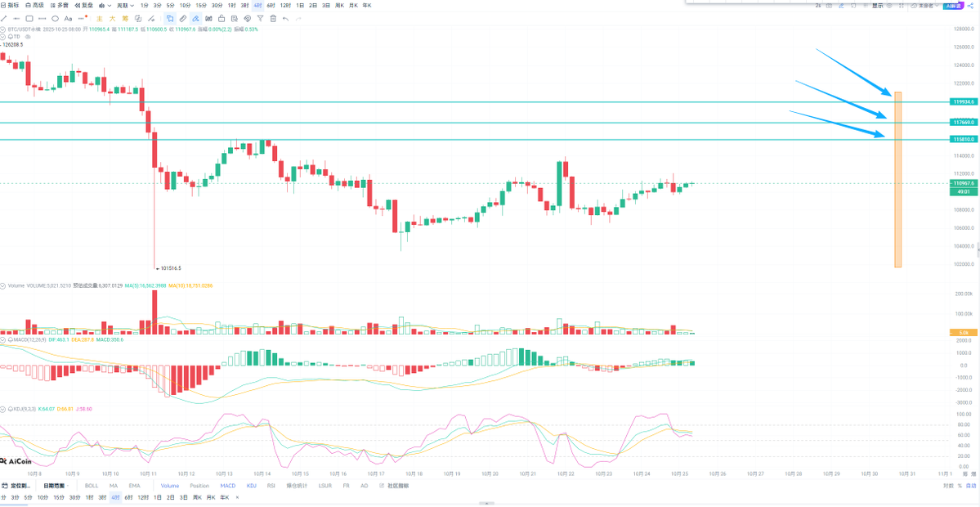Collapse the MACD panel arrow
This screenshot has width=980, height=507.
click(3, 339)
